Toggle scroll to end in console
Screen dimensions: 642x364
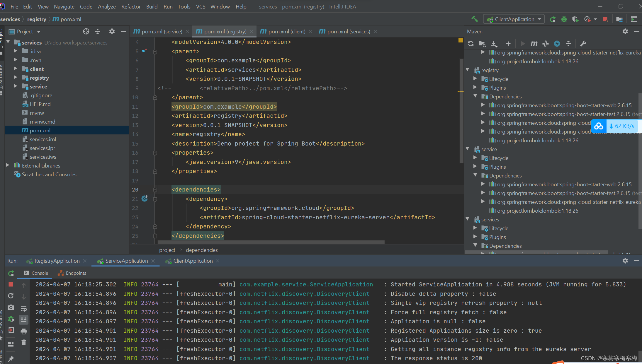24,319
